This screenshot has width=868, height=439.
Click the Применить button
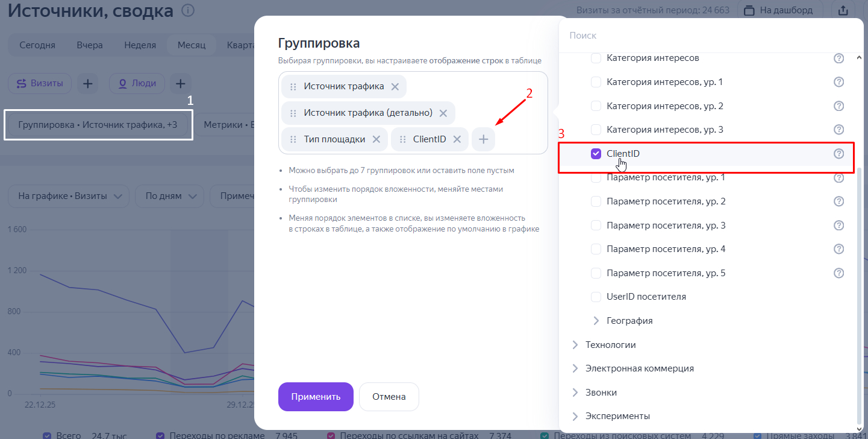click(316, 397)
